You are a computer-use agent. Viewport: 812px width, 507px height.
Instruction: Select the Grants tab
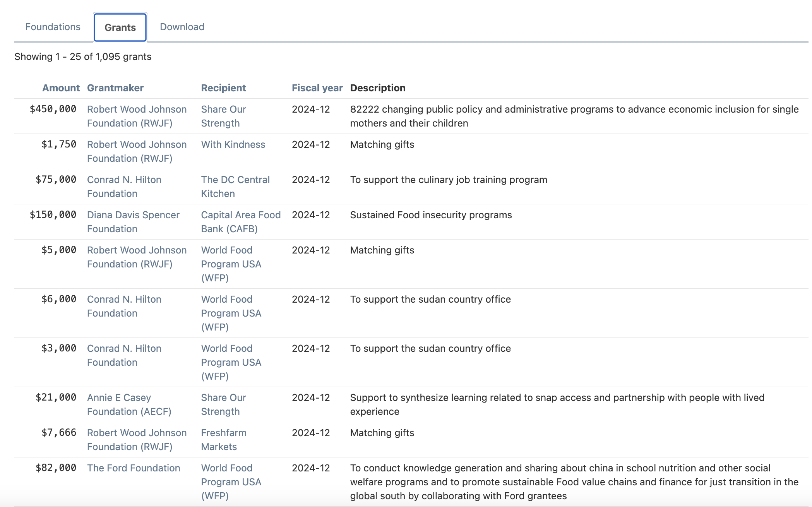tap(120, 27)
